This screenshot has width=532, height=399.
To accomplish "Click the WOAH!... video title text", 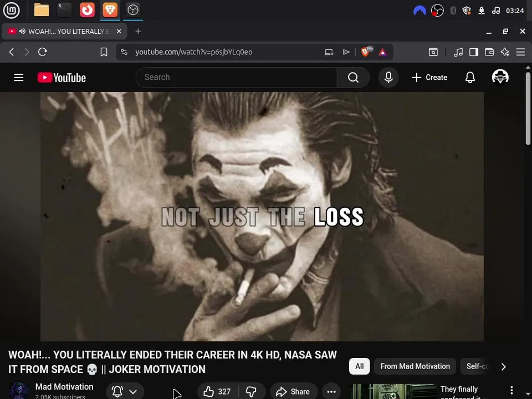I will [x=172, y=362].
